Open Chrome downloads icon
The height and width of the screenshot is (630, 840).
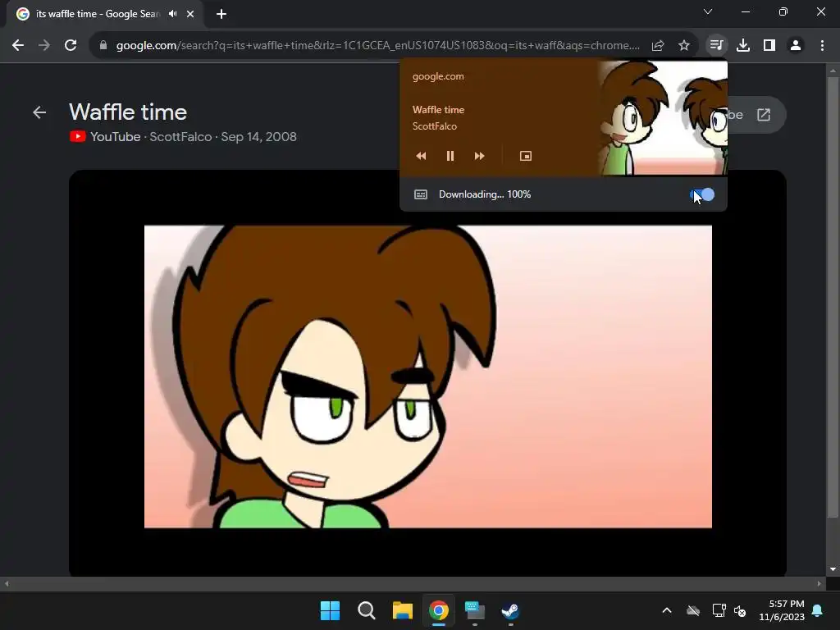tap(743, 46)
